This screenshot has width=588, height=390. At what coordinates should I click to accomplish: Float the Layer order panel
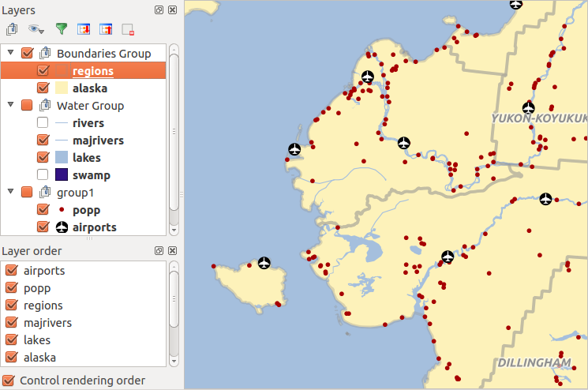159,250
